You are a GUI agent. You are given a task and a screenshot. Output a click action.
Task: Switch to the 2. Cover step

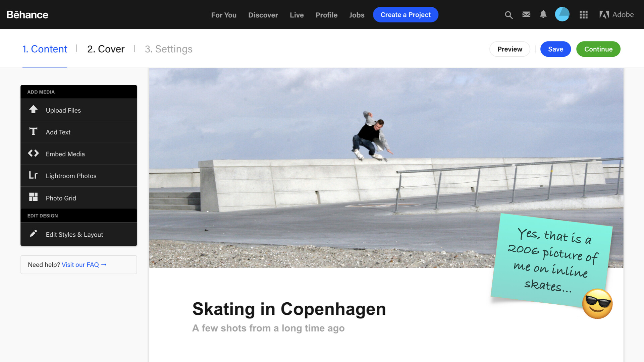[106, 49]
